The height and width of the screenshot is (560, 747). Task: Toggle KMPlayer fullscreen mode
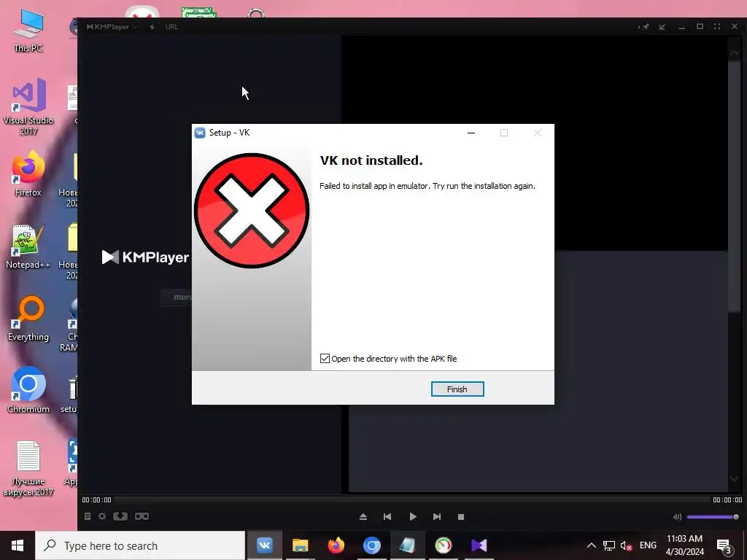click(x=717, y=26)
